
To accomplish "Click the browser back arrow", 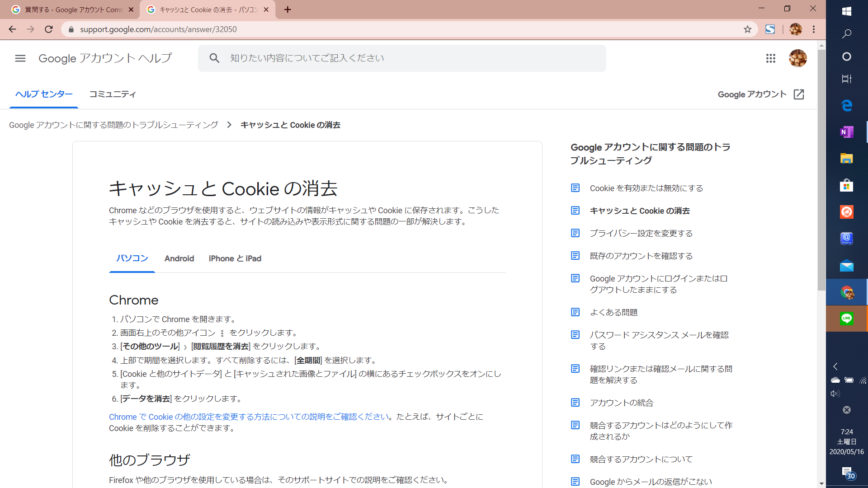I will pyautogui.click(x=12, y=29).
